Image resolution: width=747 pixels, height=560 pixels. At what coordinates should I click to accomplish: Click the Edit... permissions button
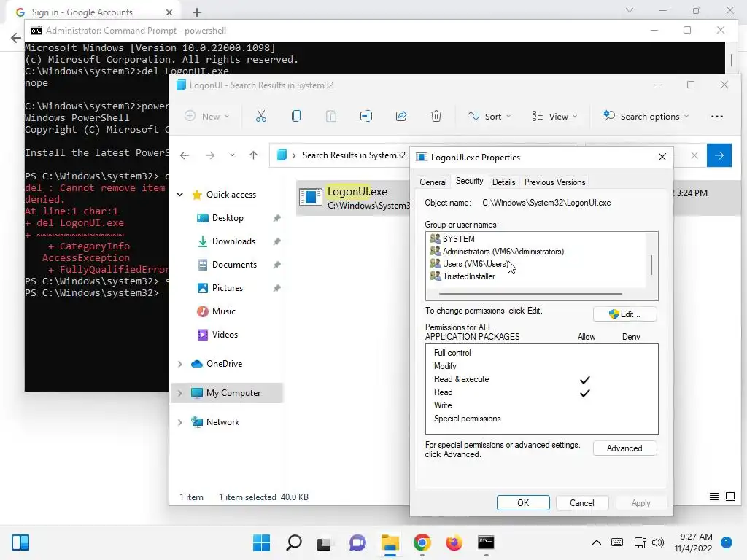(624, 314)
